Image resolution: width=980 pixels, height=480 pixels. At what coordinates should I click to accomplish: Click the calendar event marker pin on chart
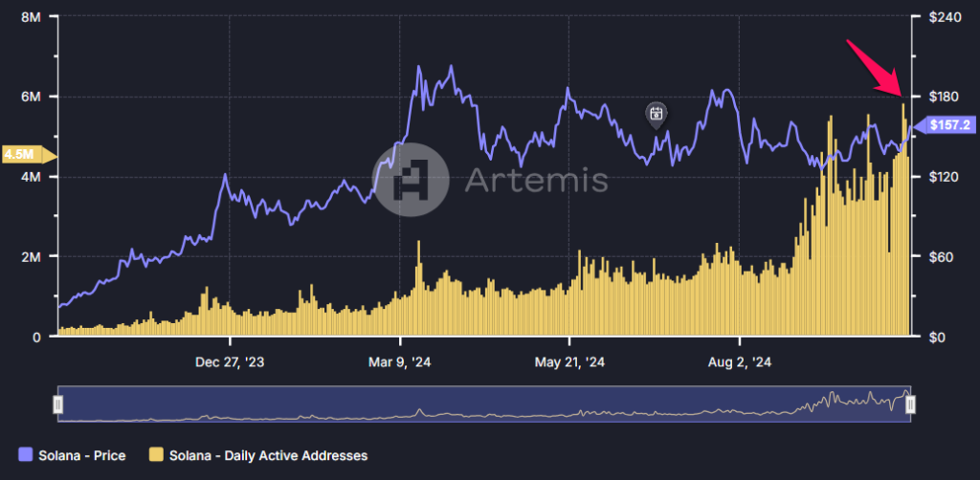657,116
